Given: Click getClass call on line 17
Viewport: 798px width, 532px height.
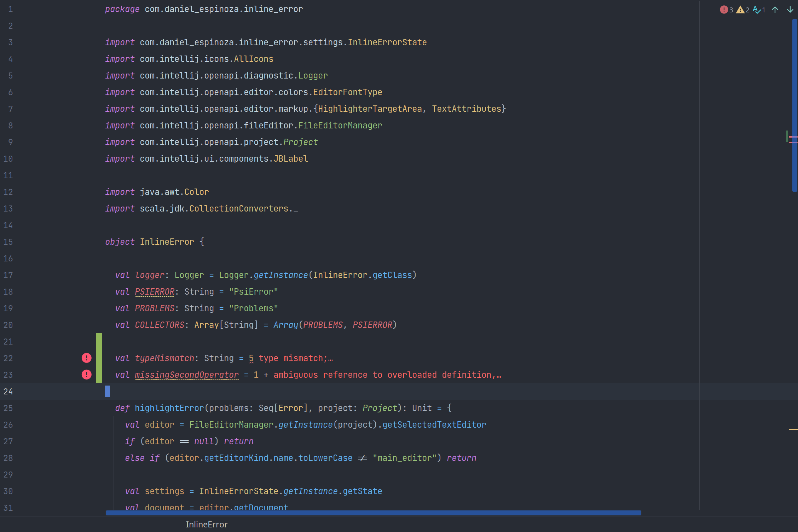Looking at the screenshot, I should (392, 275).
